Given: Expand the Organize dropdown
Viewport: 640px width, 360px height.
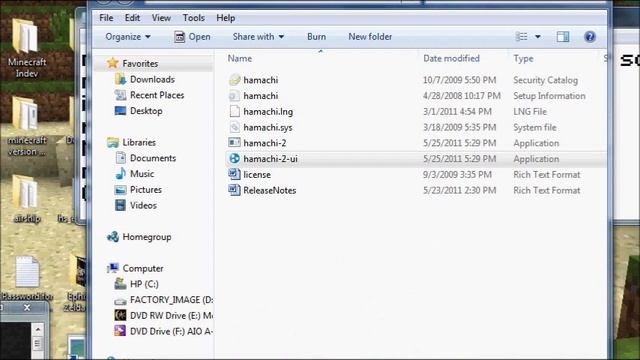Looking at the screenshot, I should click(x=128, y=37).
